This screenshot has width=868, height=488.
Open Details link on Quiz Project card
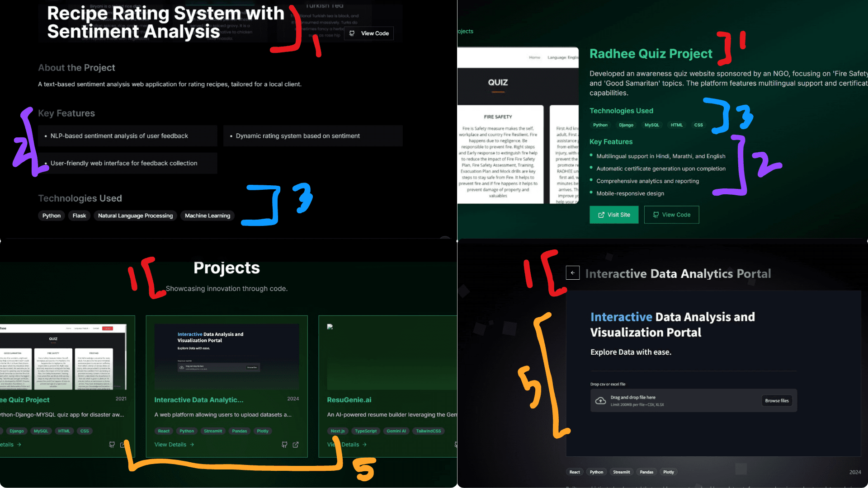(x=10, y=445)
